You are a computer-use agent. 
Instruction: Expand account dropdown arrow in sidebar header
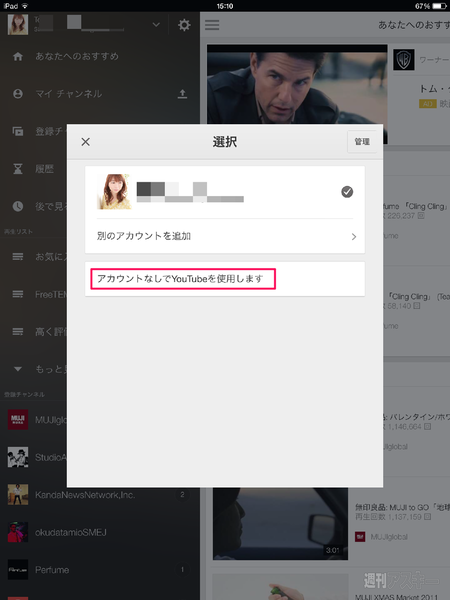click(x=156, y=25)
